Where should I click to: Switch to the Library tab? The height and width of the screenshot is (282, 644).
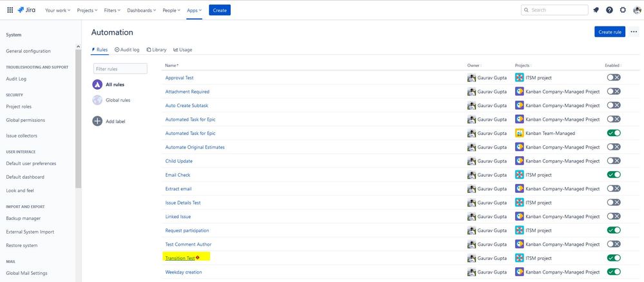(157, 50)
